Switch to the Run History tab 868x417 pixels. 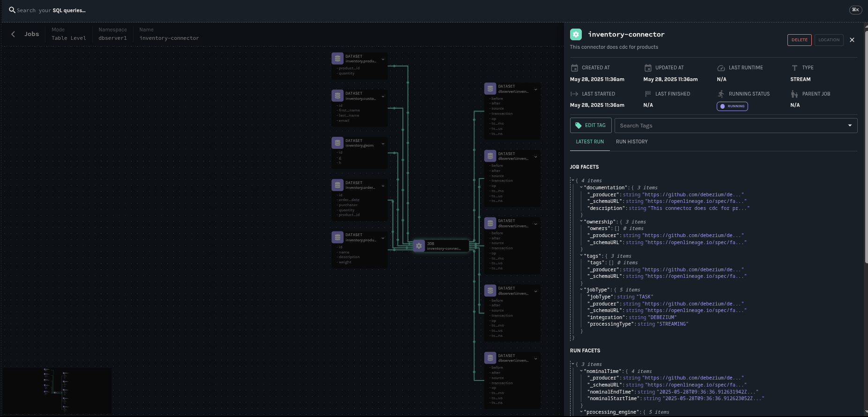pos(631,141)
